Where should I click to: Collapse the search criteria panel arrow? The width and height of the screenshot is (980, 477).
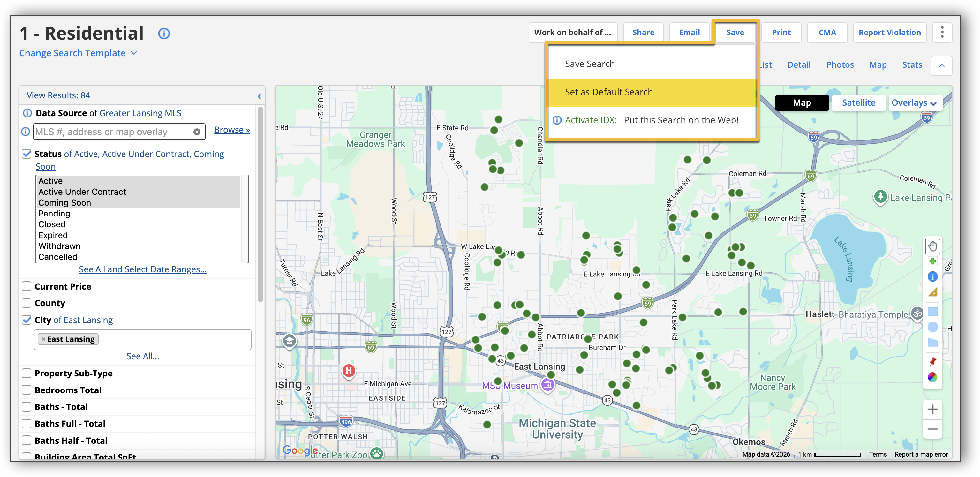[x=259, y=96]
